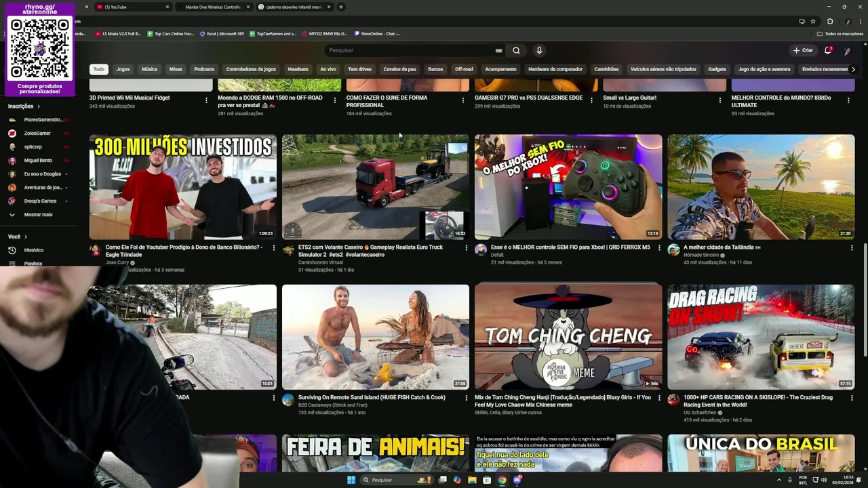Play the 300 Milhões Investidos video thumbnail
The image size is (868, 488).
click(x=183, y=187)
